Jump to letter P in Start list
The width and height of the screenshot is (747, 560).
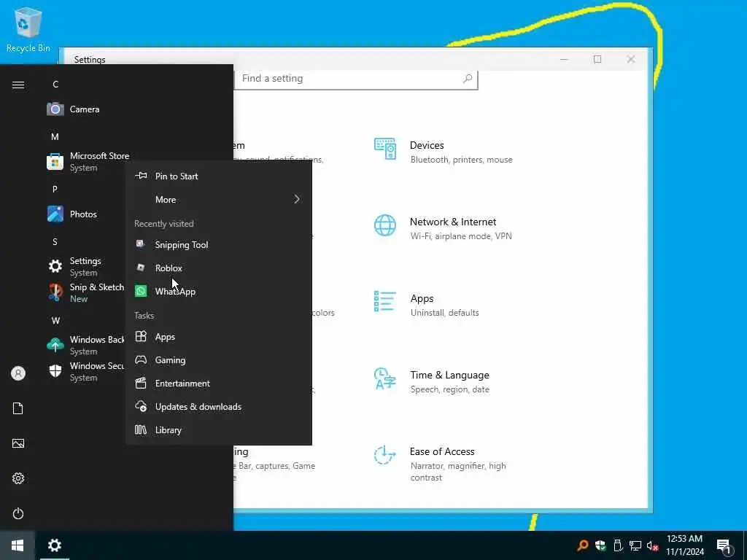pyautogui.click(x=55, y=189)
